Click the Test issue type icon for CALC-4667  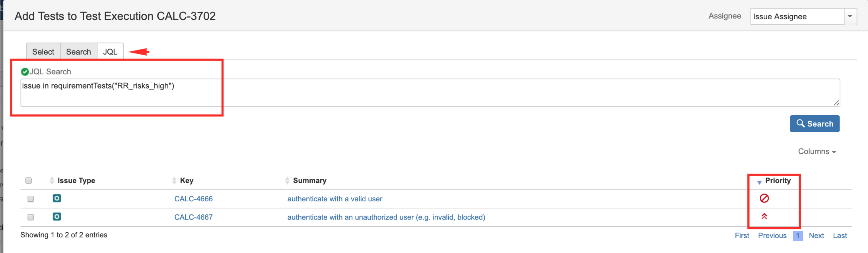coord(57,216)
